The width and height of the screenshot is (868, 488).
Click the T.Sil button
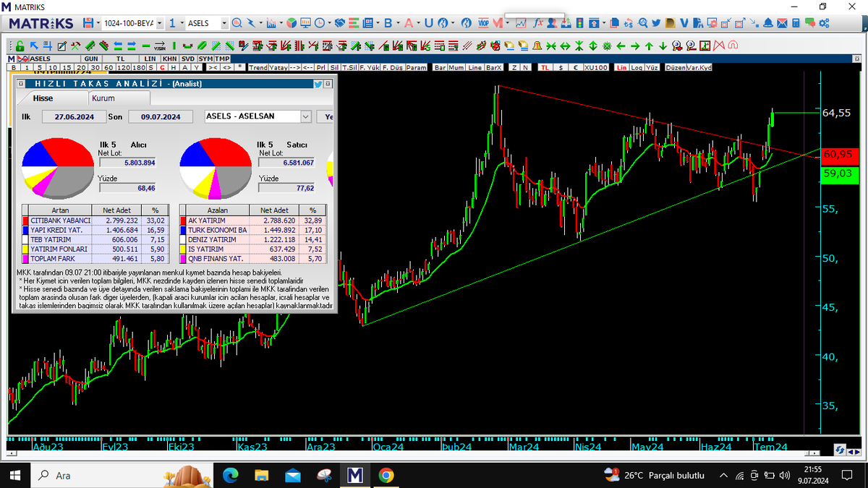tap(349, 67)
